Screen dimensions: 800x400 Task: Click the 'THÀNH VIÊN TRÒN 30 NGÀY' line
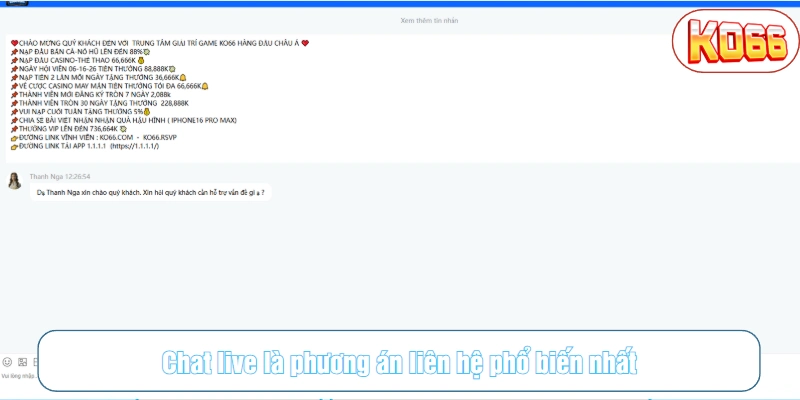100,103
